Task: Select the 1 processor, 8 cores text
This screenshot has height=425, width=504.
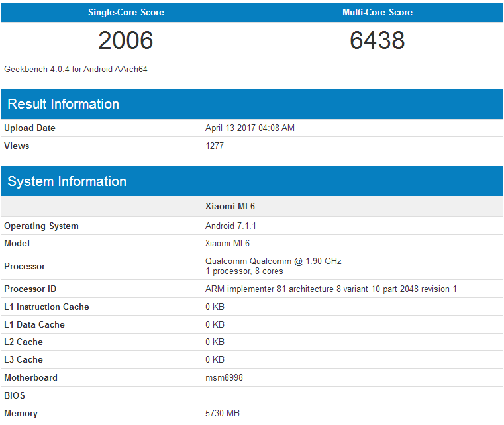Action: (244, 271)
